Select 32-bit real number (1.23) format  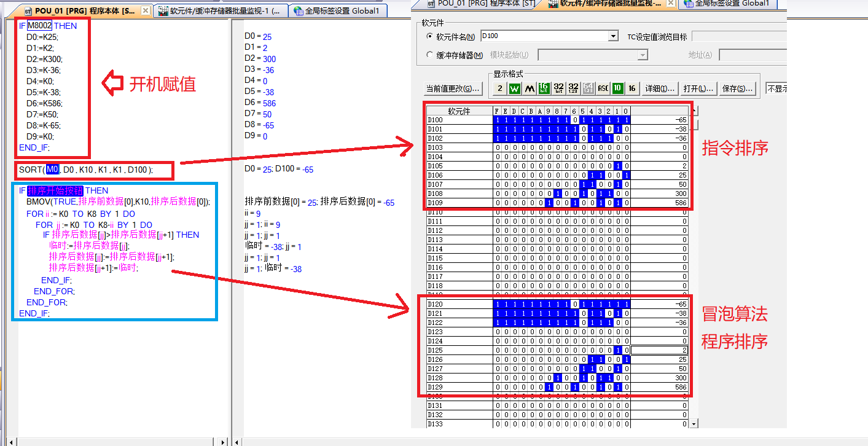click(573, 88)
